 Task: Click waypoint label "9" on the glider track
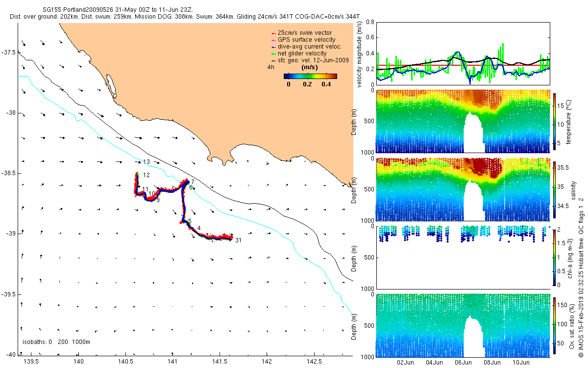[158, 200]
